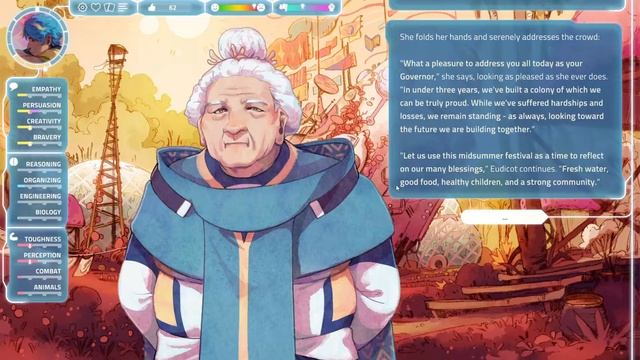Click the sad face stress icon
The image size is (640, 360).
tap(261, 7)
